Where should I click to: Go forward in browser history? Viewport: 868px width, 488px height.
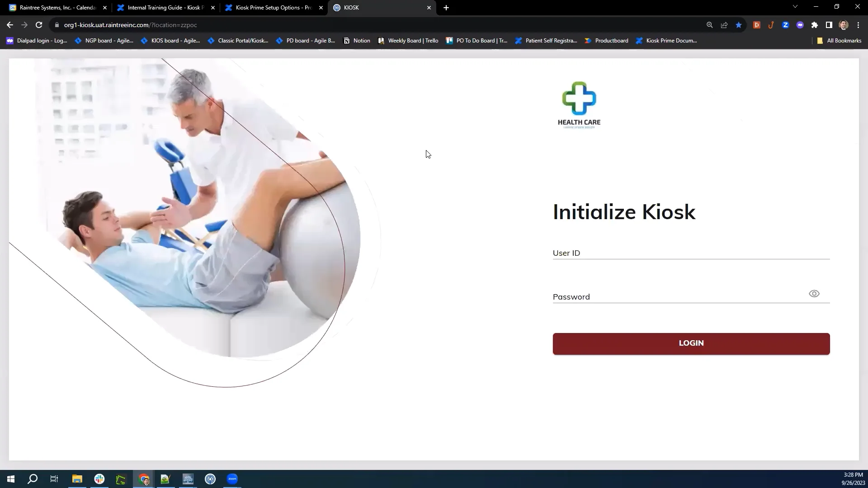tap(24, 25)
